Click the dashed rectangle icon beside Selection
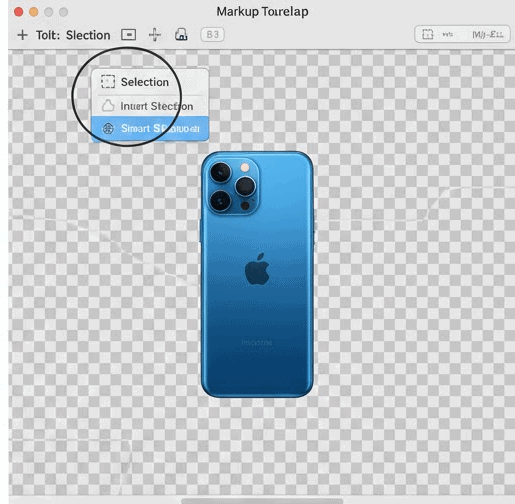The height and width of the screenshot is (504, 515). coord(108,82)
